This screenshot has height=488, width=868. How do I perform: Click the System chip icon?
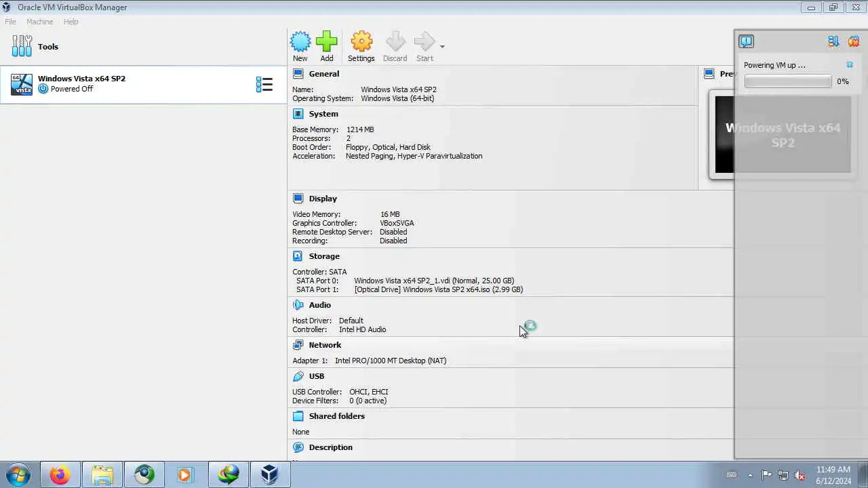pyautogui.click(x=298, y=114)
